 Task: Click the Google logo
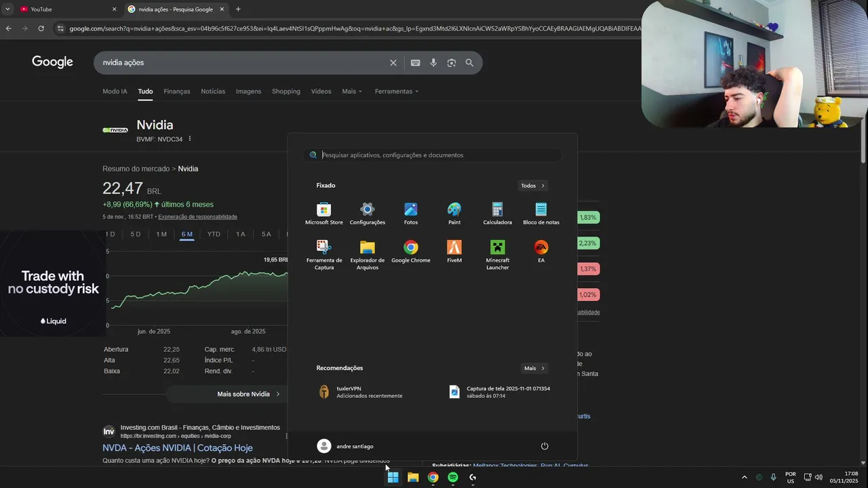[52, 62]
